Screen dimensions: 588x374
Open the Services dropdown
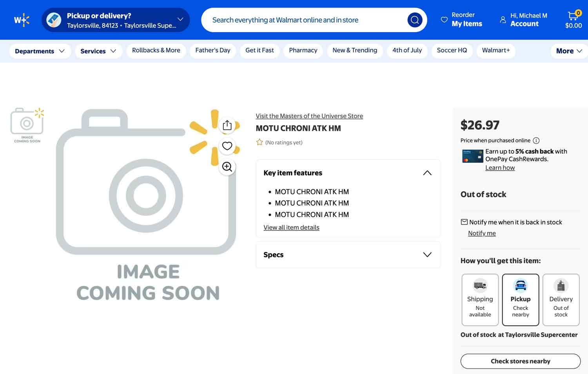[98, 51]
